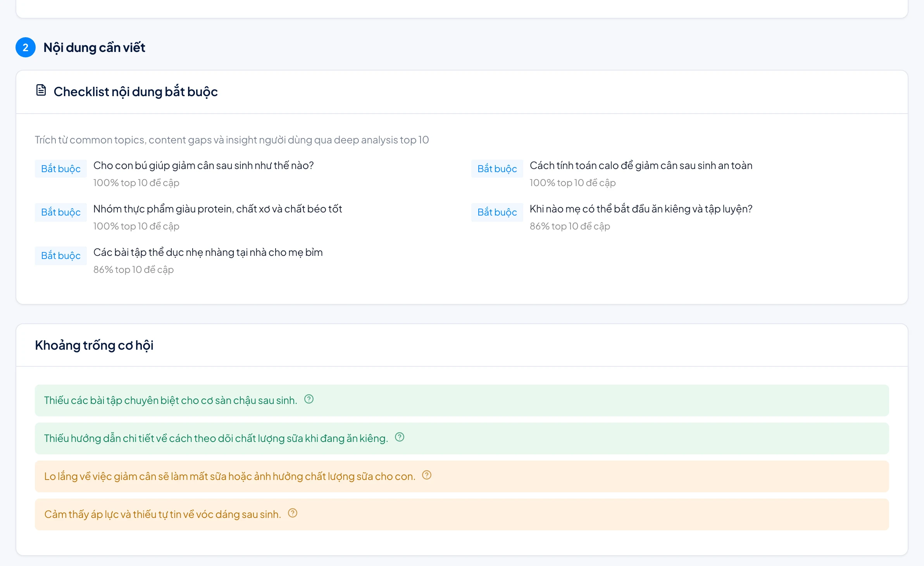Click orange row 'Cảm thấy áp lực và thiếu tự tin'
Screen dimensions: 924x566
coord(462,514)
